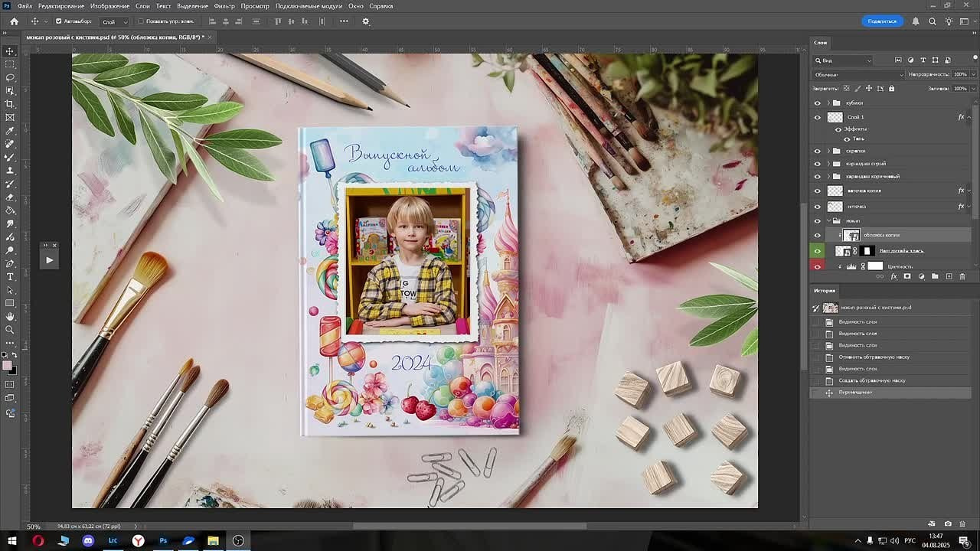Toggle visibility of Слой 1
The width and height of the screenshot is (980, 551).
pos(818,116)
